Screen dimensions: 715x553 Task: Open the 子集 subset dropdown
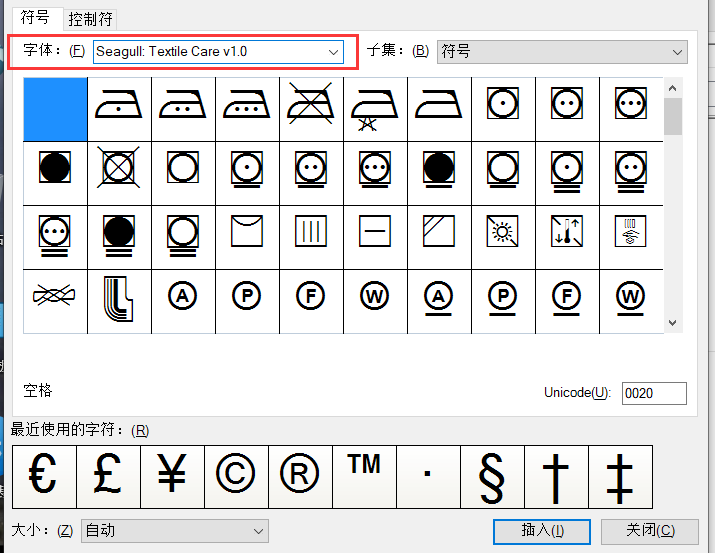click(562, 52)
